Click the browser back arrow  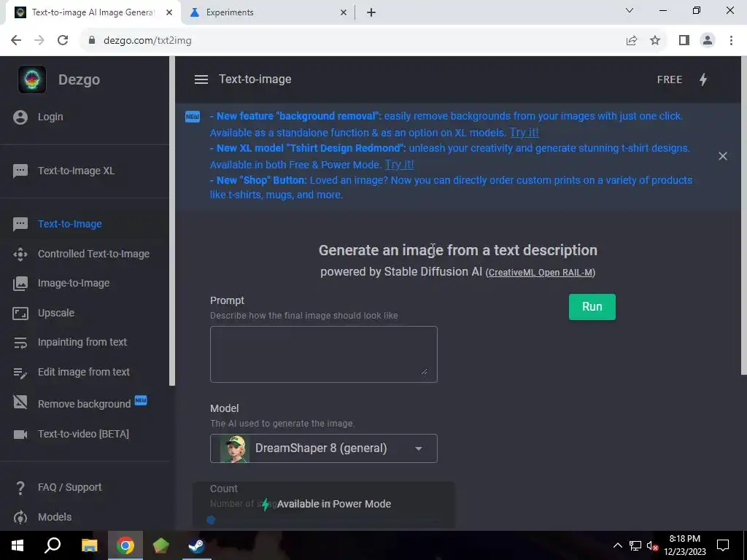pyautogui.click(x=16, y=41)
